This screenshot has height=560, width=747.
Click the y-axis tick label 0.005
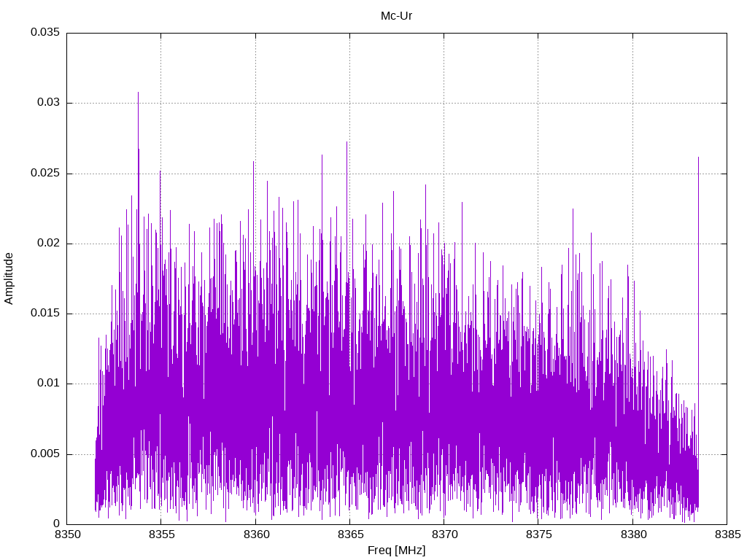tap(45, 454)
